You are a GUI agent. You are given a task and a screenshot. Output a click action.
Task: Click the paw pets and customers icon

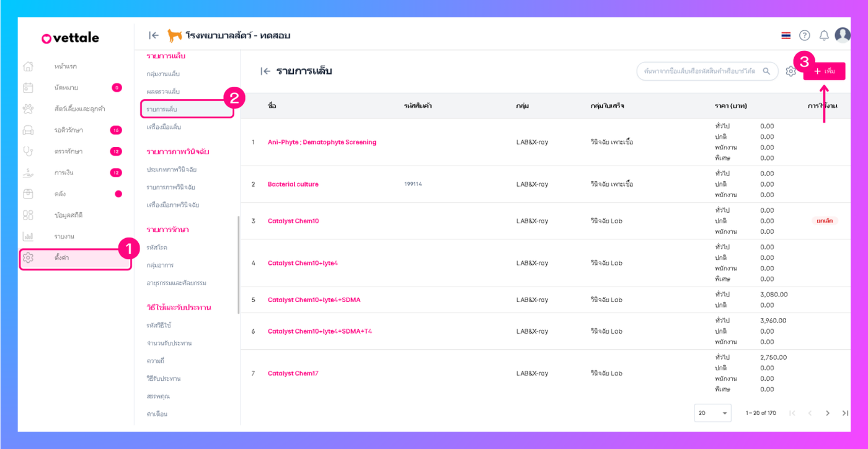click(28, 109)
